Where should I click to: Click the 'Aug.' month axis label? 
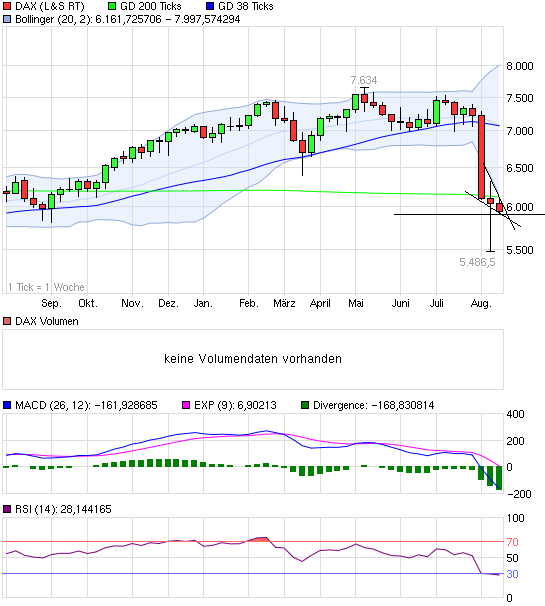[481, 304]
